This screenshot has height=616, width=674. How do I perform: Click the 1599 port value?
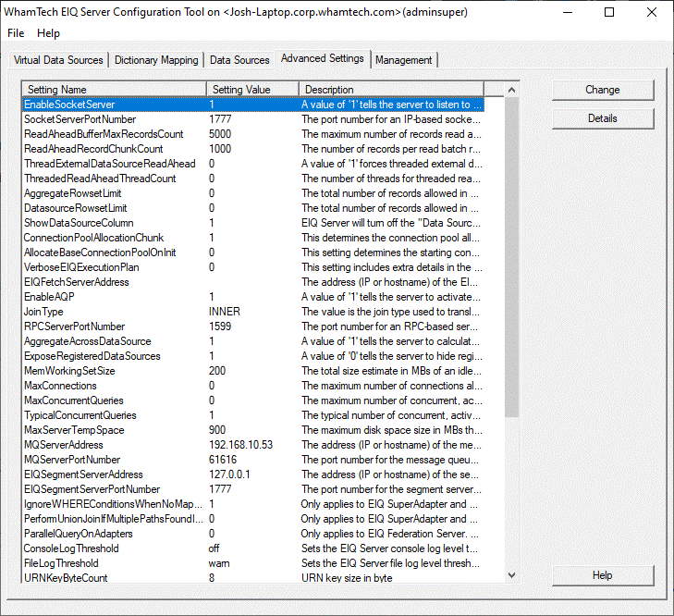tap(220, 326)
